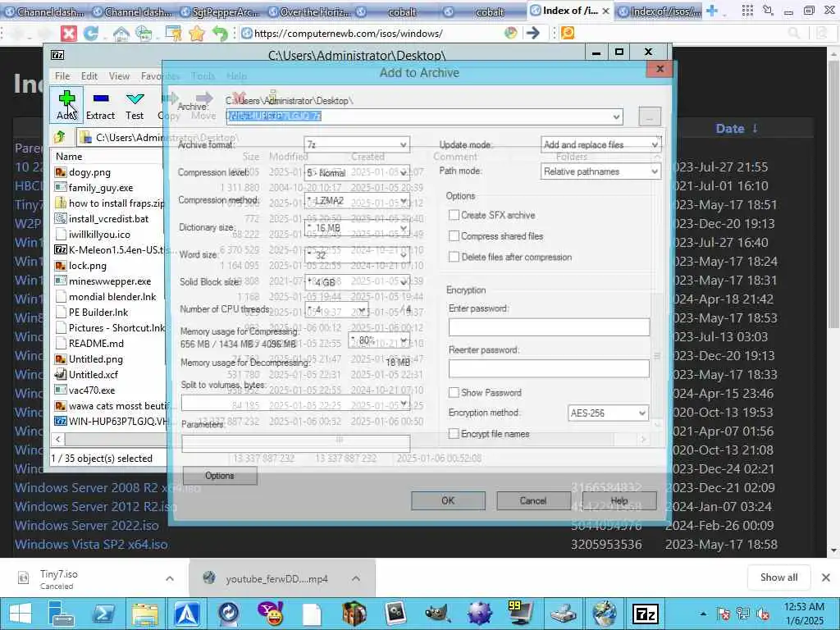Open the Update mode dropdown
This screenshot has height=630, width=840.
(600, 144)
